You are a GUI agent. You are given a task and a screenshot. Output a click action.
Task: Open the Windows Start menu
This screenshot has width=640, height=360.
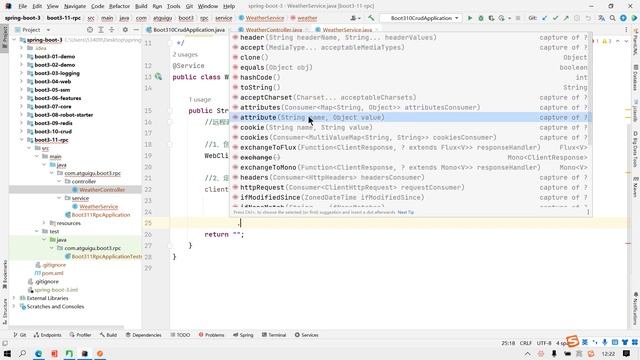[7, 353]
